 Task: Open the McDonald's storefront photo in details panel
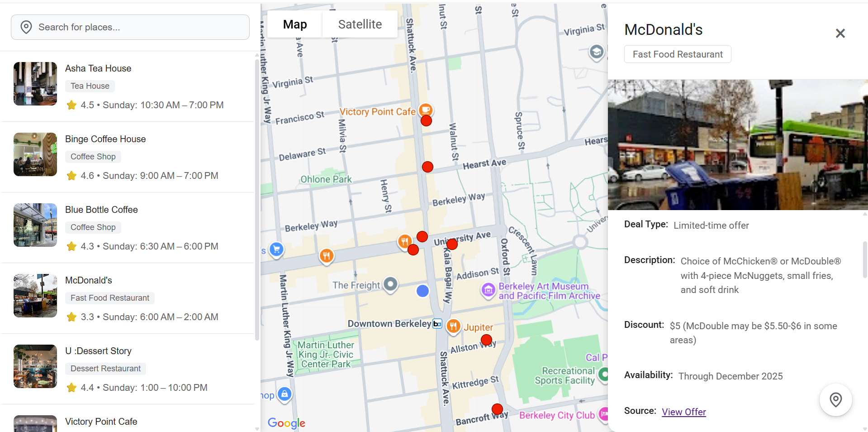(x=738, y=145)
